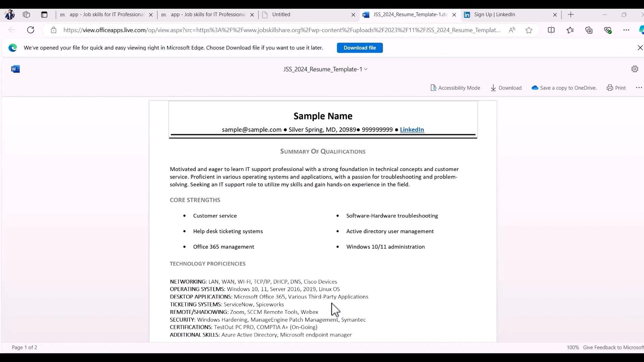Open Browser essentials heart icon
The width and height of the screenshot is (644, 362).
point(608,30)
